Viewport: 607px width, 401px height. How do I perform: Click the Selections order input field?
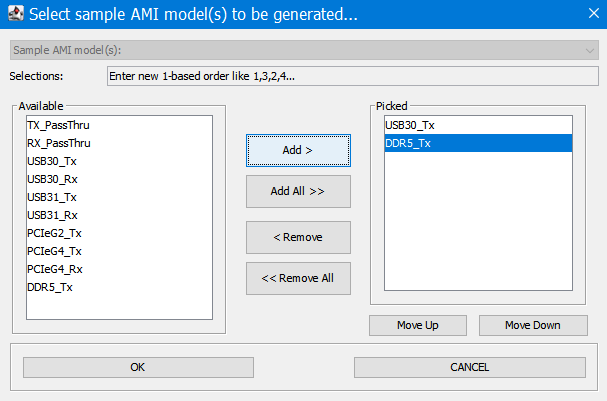tap(352, 76)
